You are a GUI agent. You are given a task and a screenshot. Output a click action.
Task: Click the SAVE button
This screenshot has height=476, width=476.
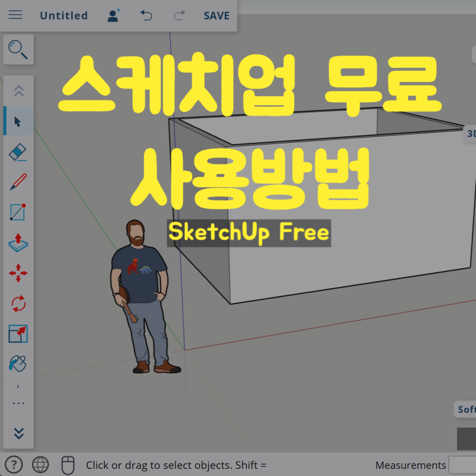(x=217, y=15)
